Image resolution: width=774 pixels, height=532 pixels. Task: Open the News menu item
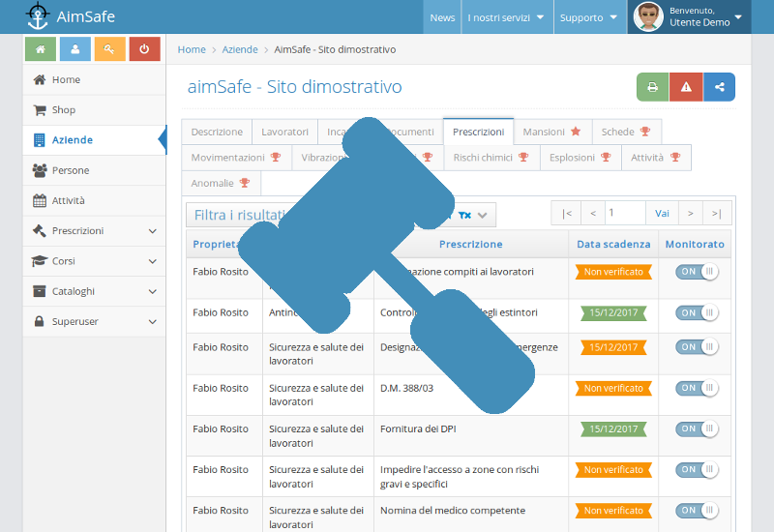(x=442, y=17)
